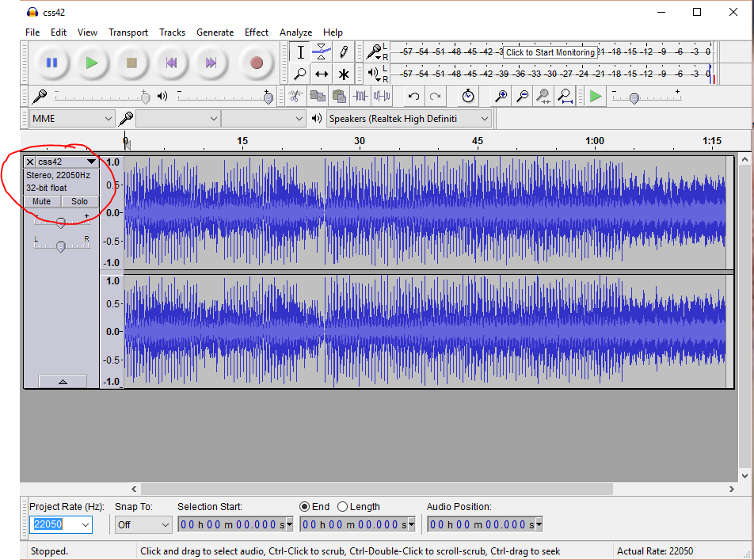
Task: Solo the css42 track
Action: tap(79, 201)
